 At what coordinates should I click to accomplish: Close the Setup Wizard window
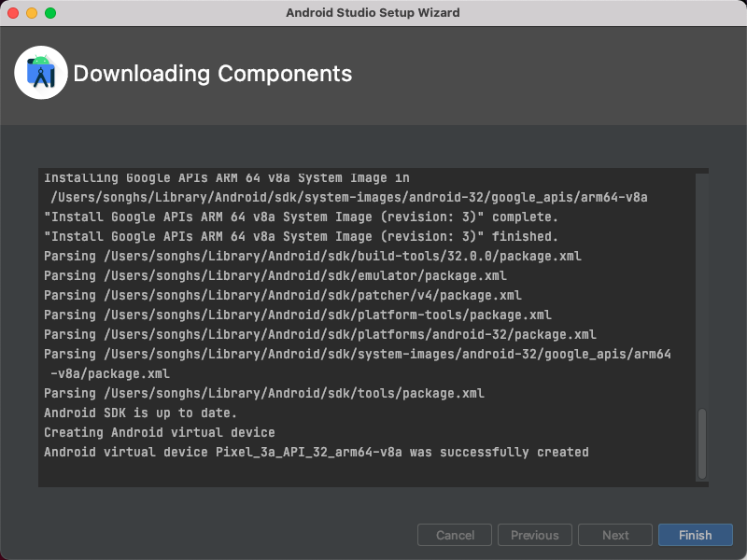click(x=13, y=13)
